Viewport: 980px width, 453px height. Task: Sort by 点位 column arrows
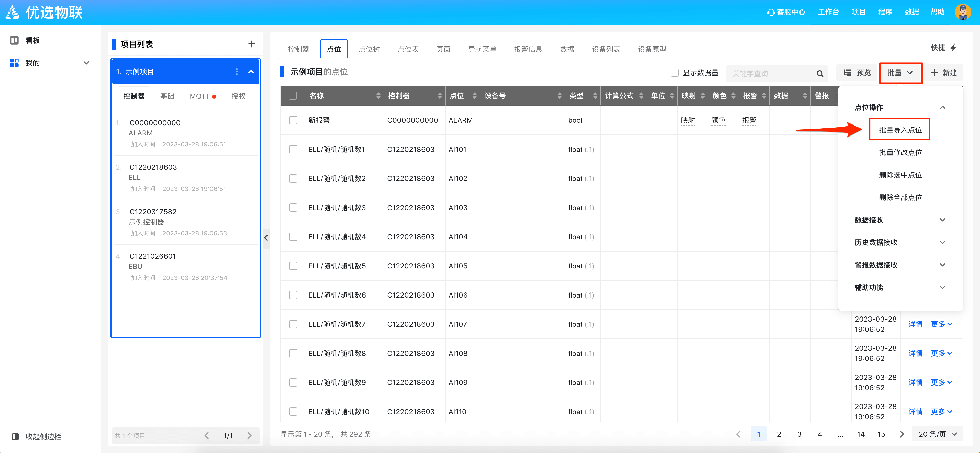pyautogui.click(x=474, y=96)
